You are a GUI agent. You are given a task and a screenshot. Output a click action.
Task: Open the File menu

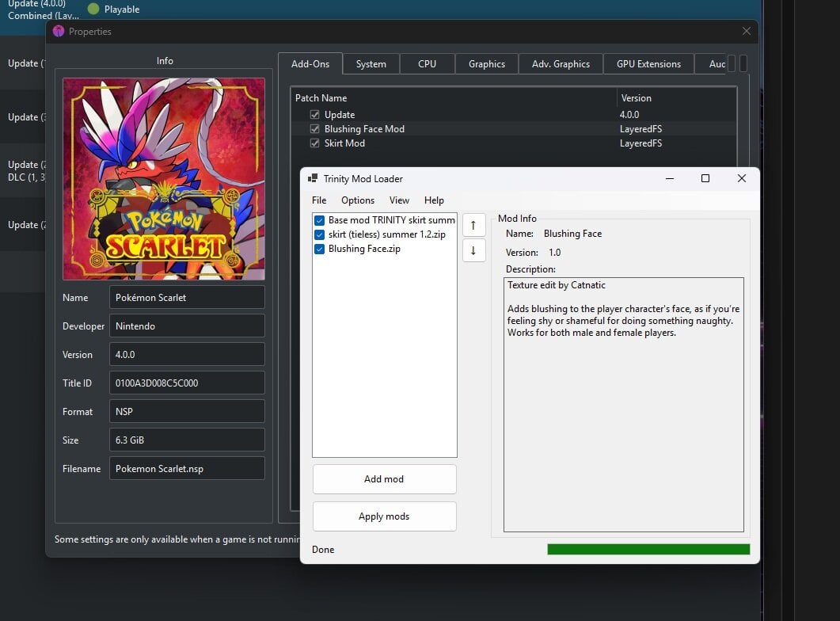point(319,200)
